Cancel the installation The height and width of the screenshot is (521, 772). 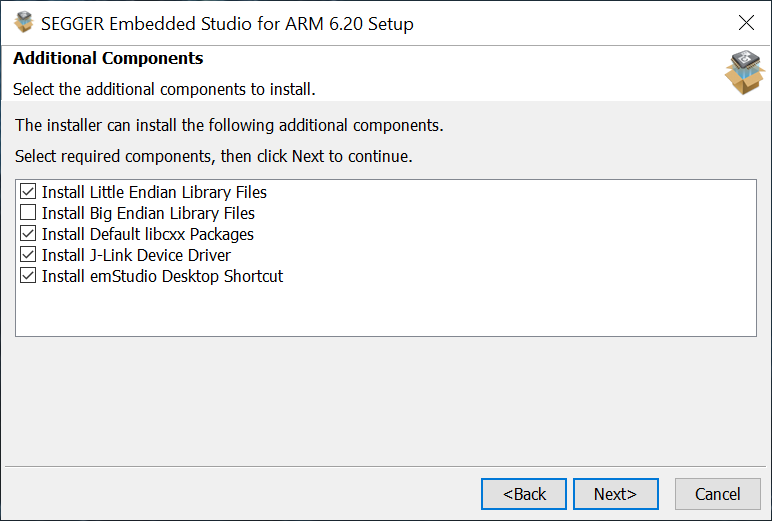717,494
